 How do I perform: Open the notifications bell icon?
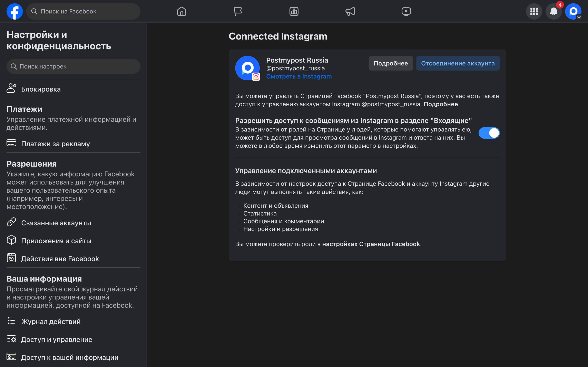tap(553, 11)
